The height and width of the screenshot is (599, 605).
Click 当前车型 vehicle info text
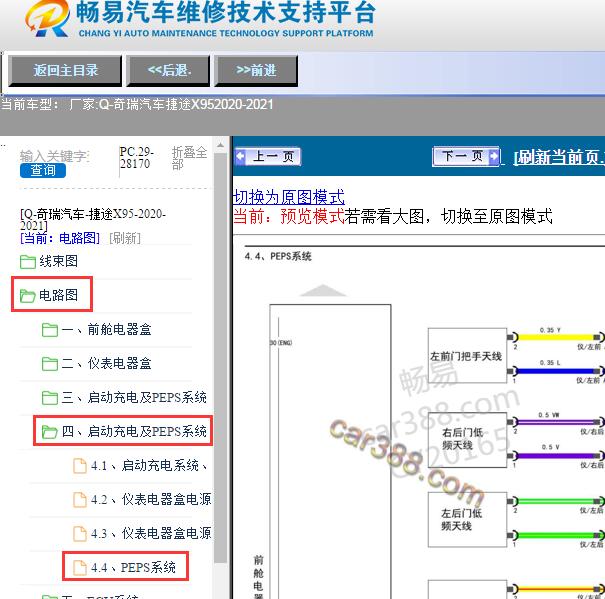pyautogui.click(x=137, y=105)
